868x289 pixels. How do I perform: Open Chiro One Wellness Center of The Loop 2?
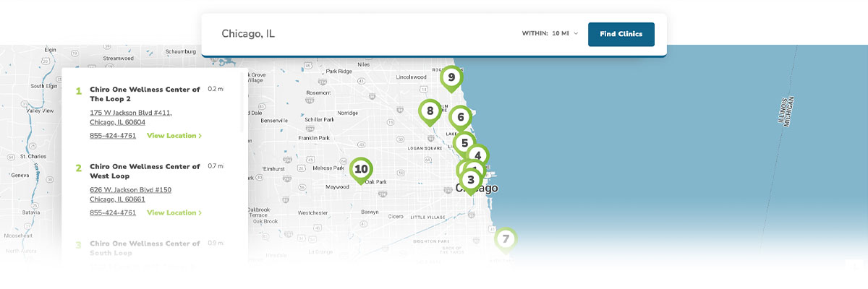pos(145,94)
